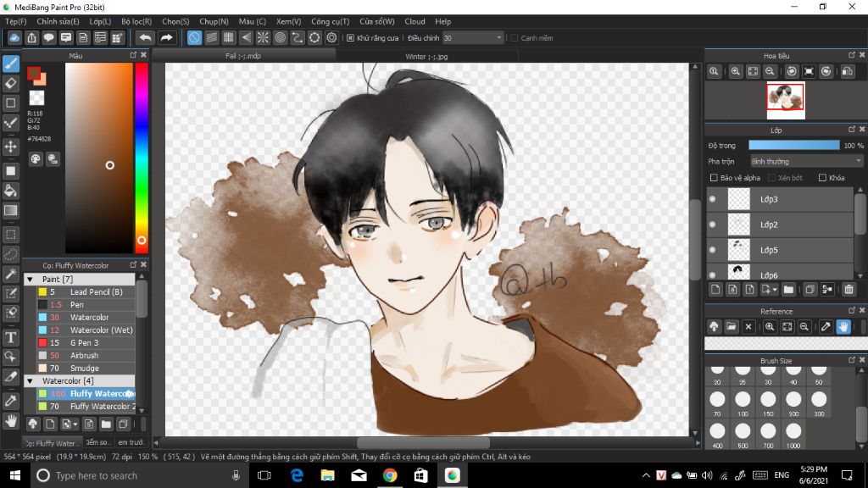
Task: Delete layer with trash icon
Action: pos(849,290)
